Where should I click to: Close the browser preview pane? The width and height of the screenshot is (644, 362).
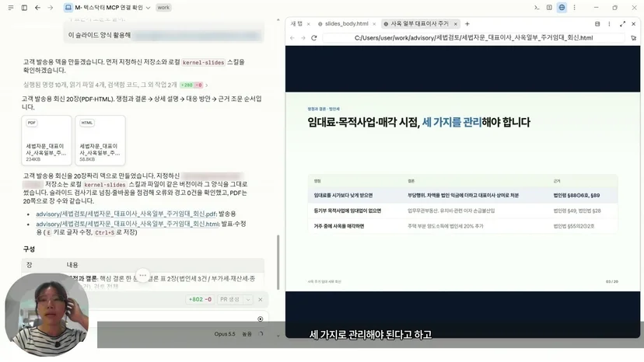[x=633, y=24]
